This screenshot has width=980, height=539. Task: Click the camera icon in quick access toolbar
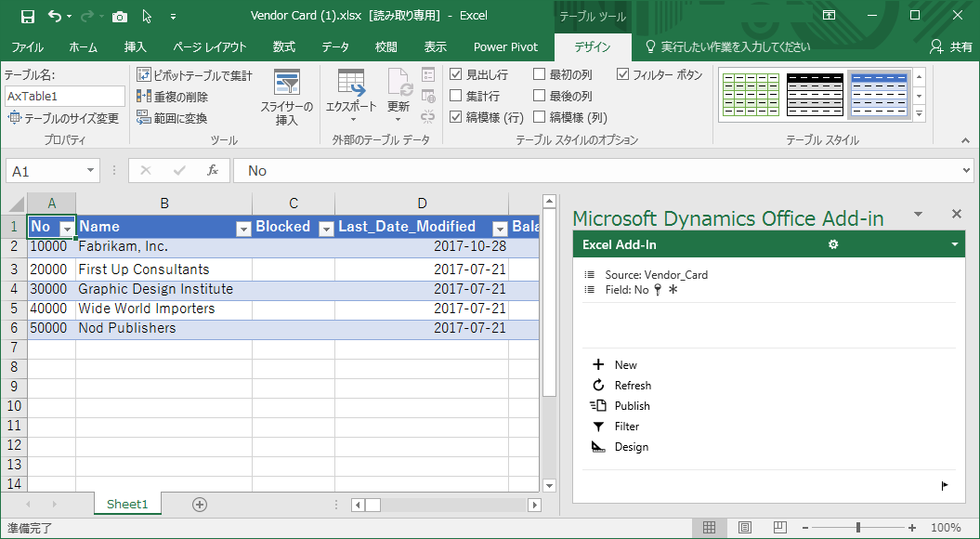[120, 16]
